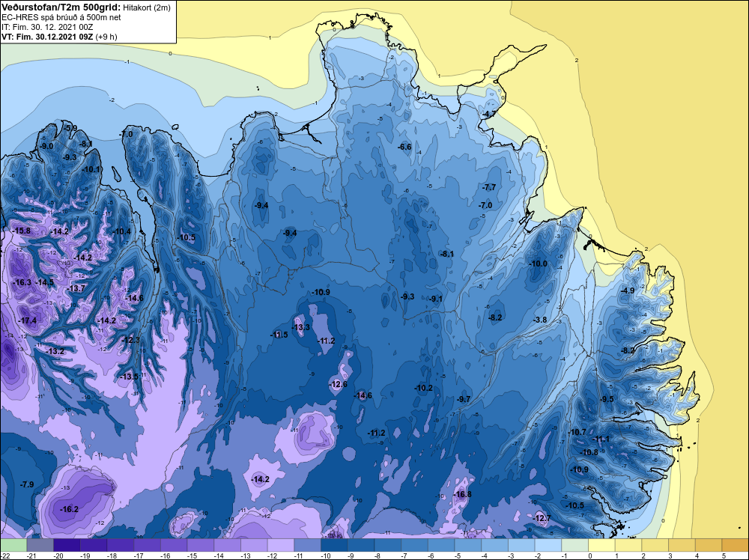
Task: Pick the -5 legend color swatch
Action: pos(468,545)
